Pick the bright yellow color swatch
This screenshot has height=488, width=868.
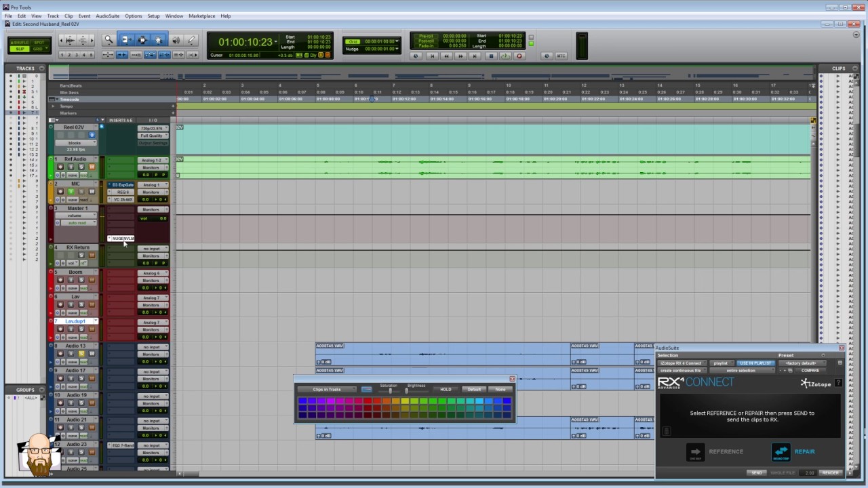405,401
